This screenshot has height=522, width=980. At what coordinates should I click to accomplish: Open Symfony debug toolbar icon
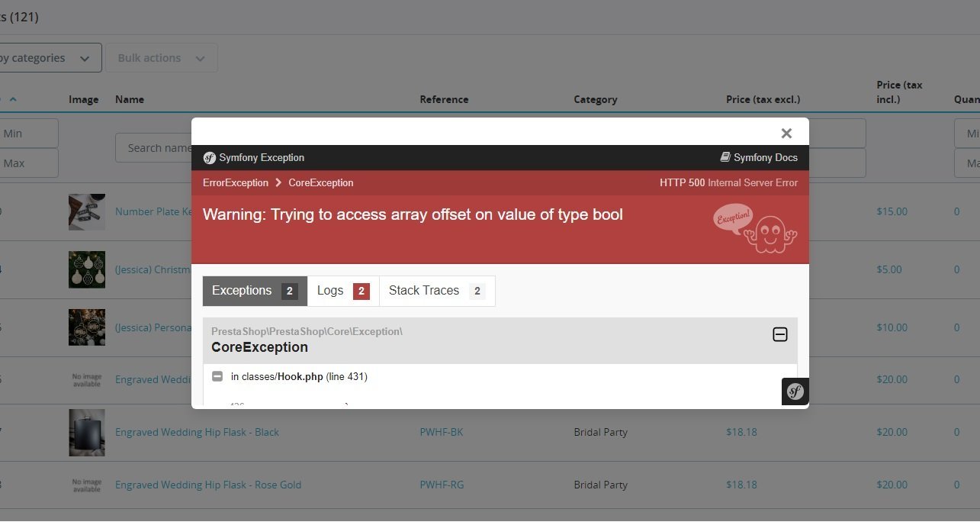coord(795,391)
